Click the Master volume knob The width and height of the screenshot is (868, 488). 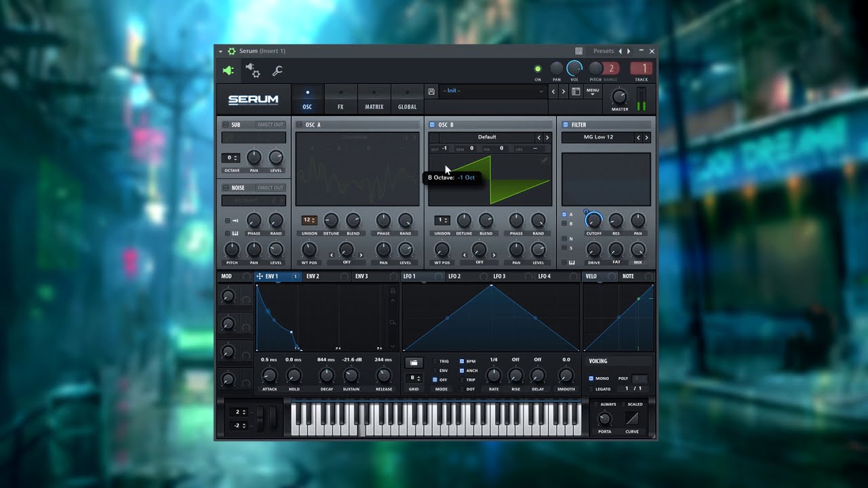pyautogui.click(x=619, y=96)
